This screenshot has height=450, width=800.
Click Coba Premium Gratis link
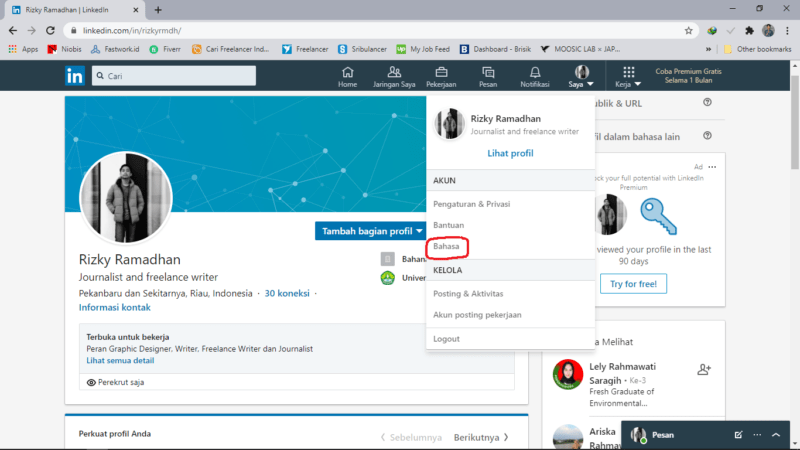(x=688, y=76)
